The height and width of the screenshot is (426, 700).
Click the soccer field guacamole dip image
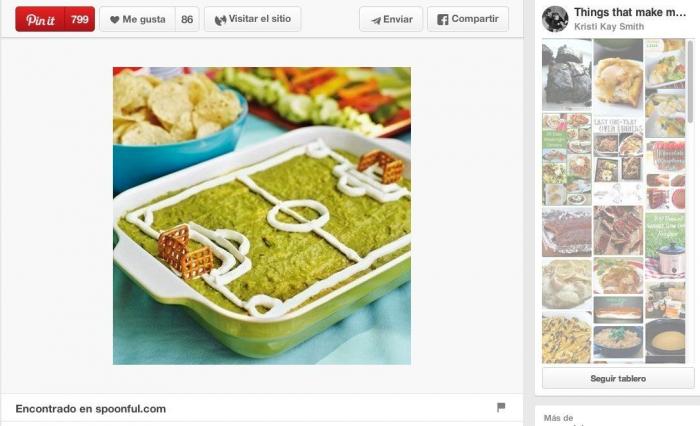262,216
